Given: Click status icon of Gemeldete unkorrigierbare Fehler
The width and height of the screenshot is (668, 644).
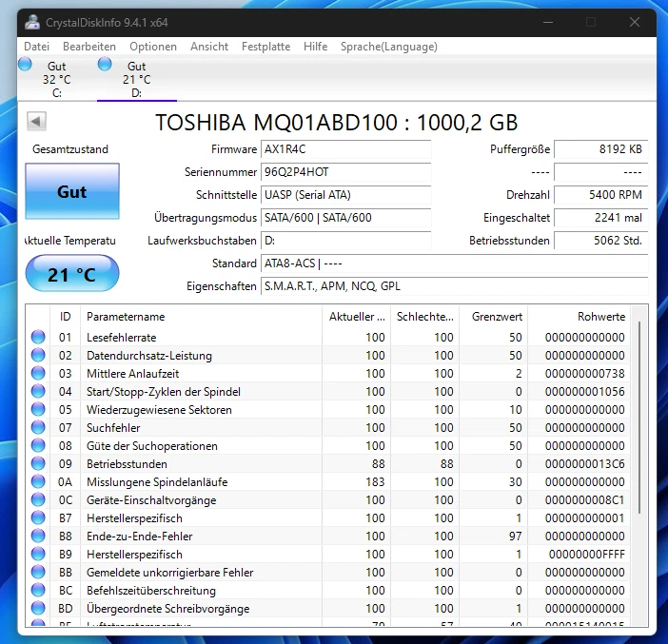Looking at the screenshot, I should pyautogui.click(x=38, y=572).
